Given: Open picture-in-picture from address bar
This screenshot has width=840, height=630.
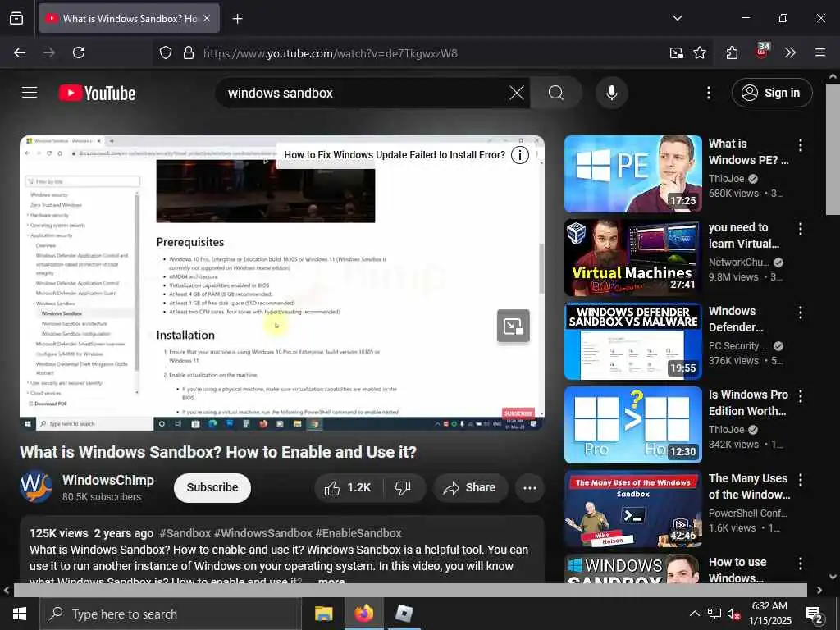Looking at the screenshot, I should [x=676, y=52].
